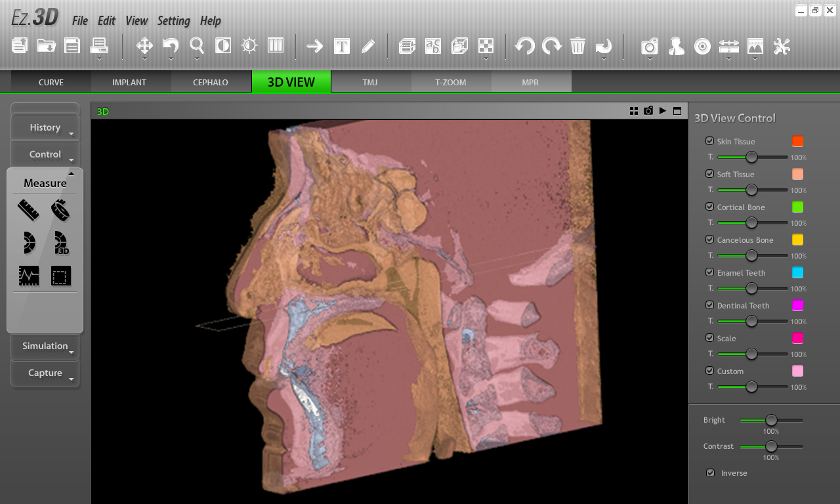
Task: Select the arrow annotation tool
Action: [x=315, y=46]
